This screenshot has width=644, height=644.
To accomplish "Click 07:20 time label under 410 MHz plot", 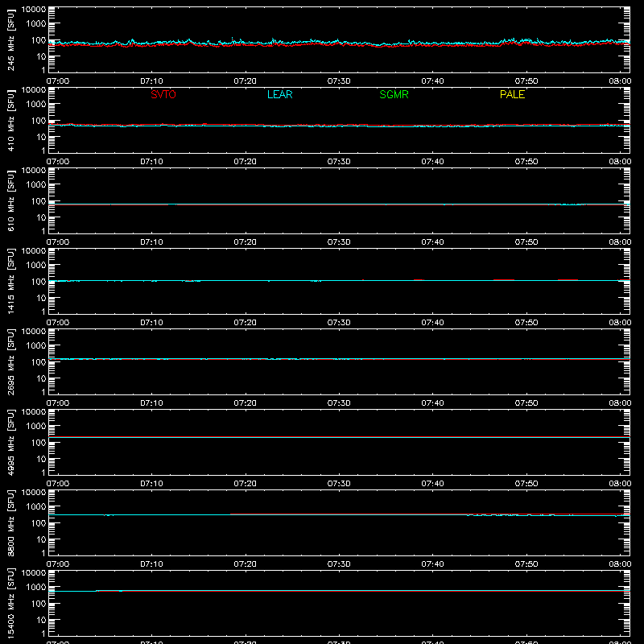I will tap(246, 162).
